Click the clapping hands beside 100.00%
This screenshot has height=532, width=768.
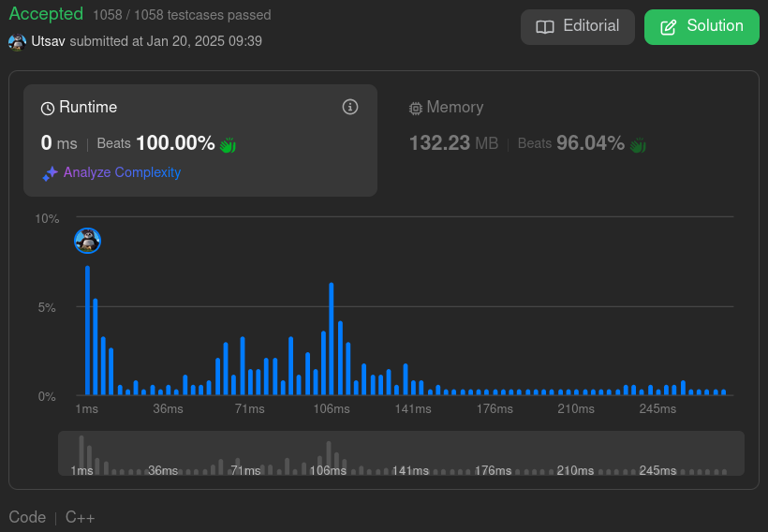[229, 144]
